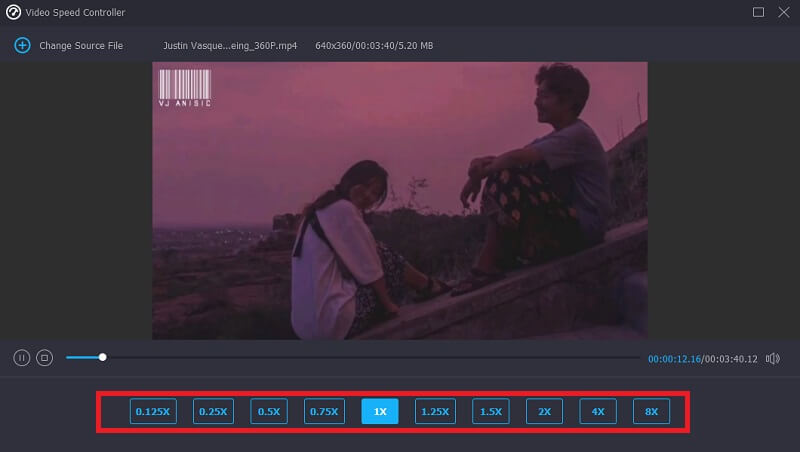This screenshot has width=800, height=452.
Task: Set playback speed to 0.25X
Action: (212, 411)
